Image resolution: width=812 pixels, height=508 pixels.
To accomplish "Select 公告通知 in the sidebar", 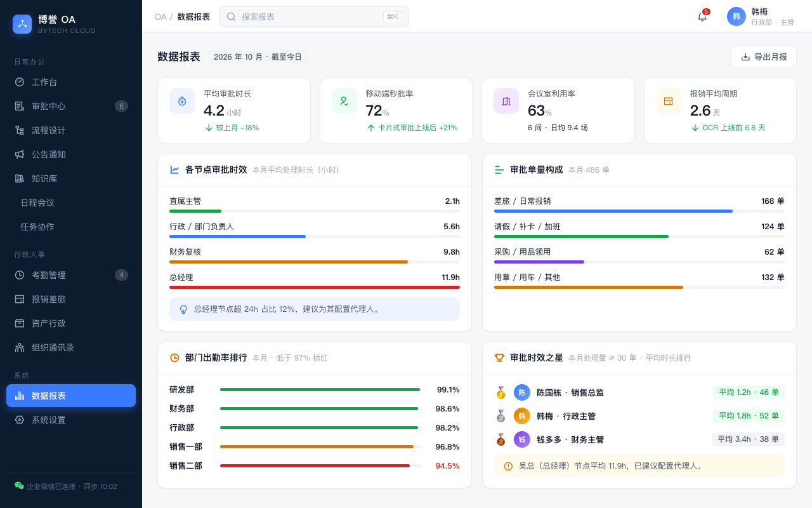I will [x=71, y=154].
